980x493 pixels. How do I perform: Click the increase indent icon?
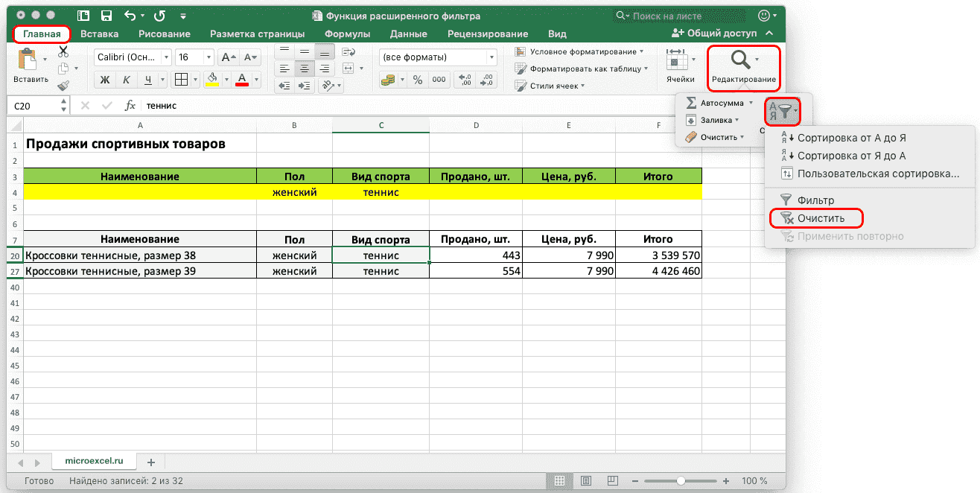(x=305, y=86)
